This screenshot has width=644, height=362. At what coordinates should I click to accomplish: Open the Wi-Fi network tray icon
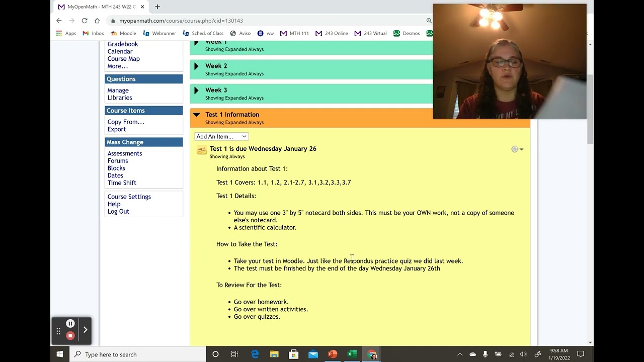(511, 354)
